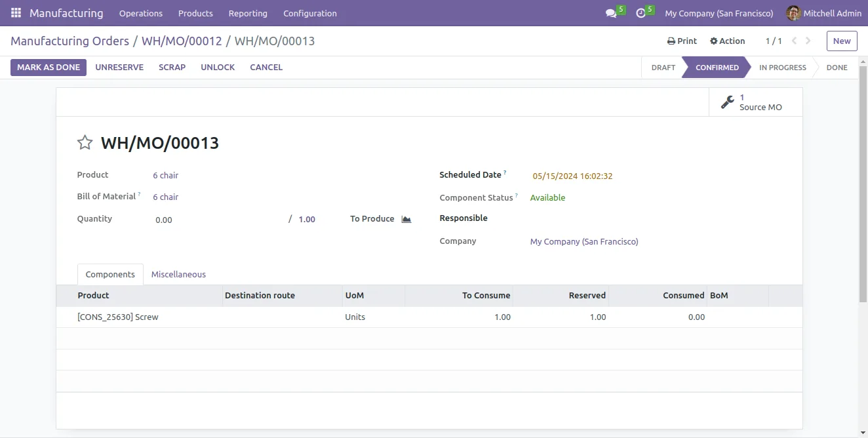Go to previous record arrow

(x=794, y=41)
